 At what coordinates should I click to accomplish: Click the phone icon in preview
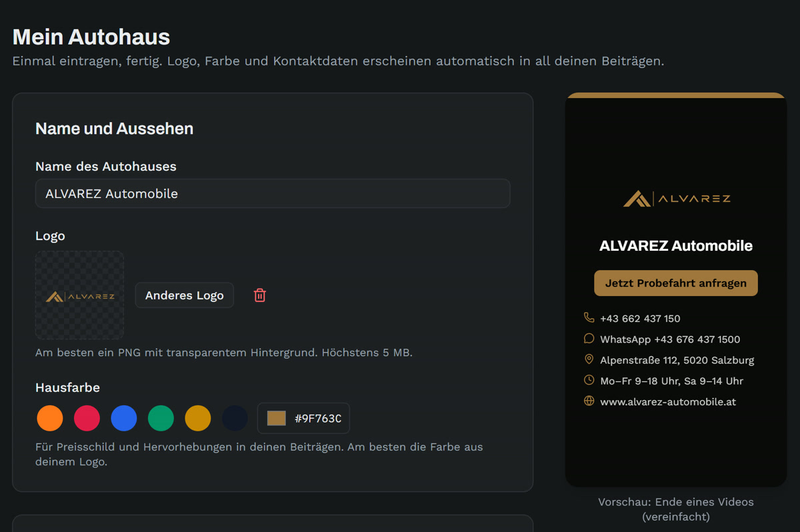pyautogui.click(x=589, y=318)
